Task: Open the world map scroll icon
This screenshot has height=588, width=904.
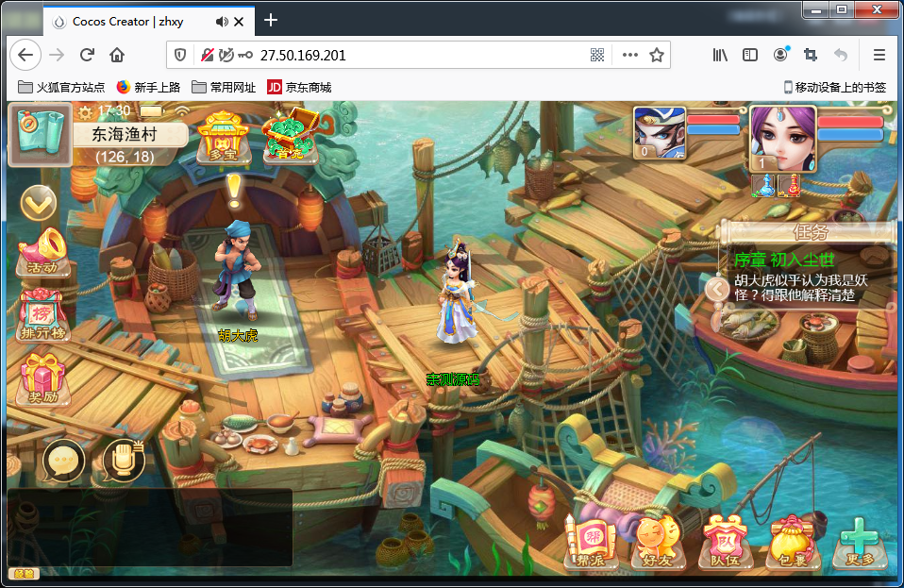Action: coord(40,134)
